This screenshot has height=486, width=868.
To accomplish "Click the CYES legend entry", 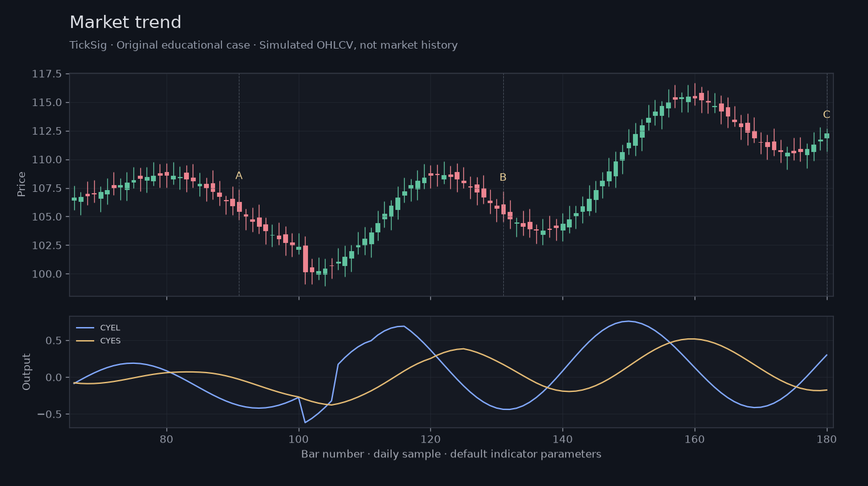I will click(x=98, y=341).
